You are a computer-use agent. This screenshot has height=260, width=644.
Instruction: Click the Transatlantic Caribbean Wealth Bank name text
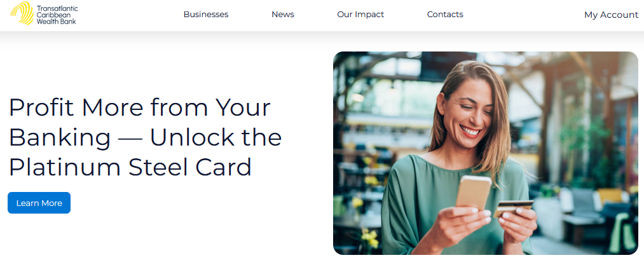coord(57,15)
